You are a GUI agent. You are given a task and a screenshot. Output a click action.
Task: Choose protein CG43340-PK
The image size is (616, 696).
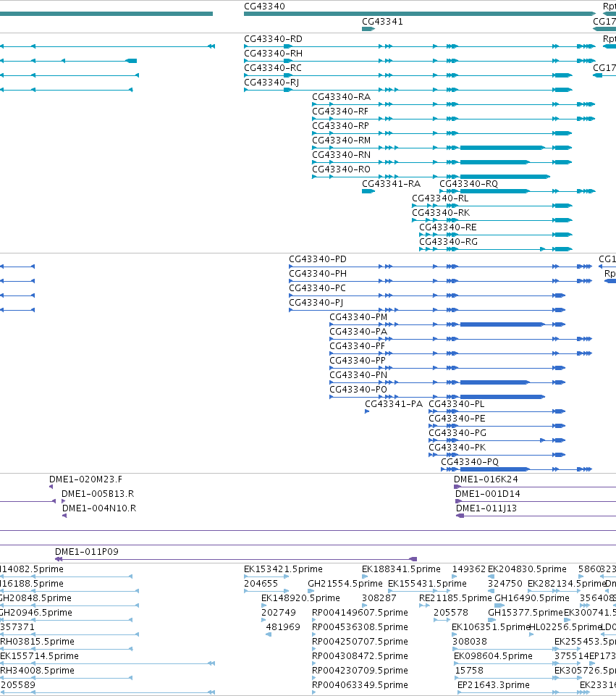tap(457, 448)
